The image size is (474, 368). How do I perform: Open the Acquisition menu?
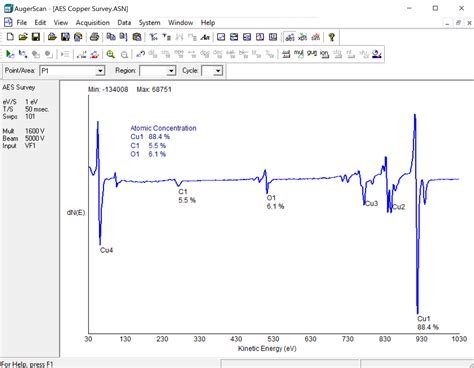tap(93, 23)
